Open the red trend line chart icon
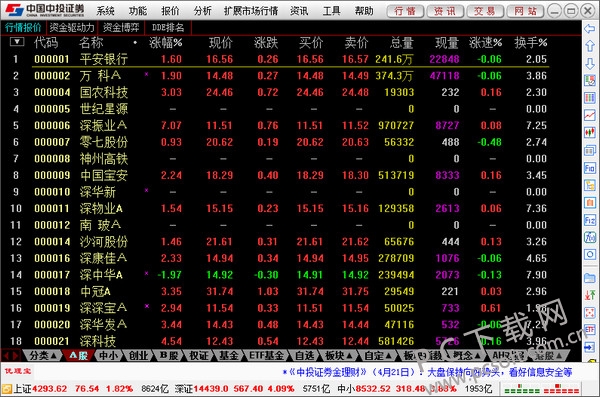Viewport: 600px width, 397px height. coord(590,114)
